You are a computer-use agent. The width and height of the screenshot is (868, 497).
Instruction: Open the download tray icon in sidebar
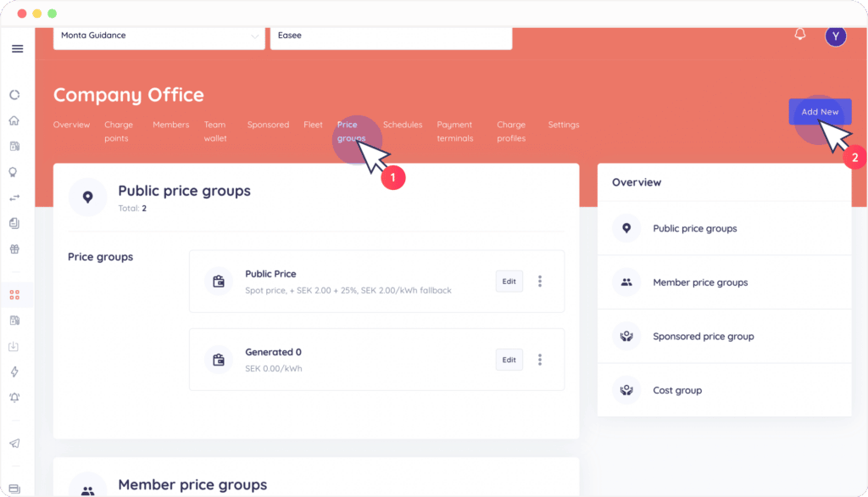click(14, 346)
